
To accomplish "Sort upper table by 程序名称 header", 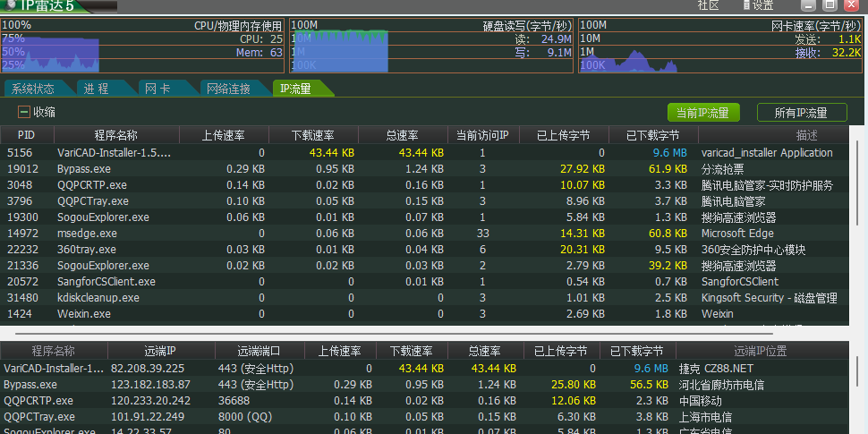I will pyautogui.click(x=116, y=135).
